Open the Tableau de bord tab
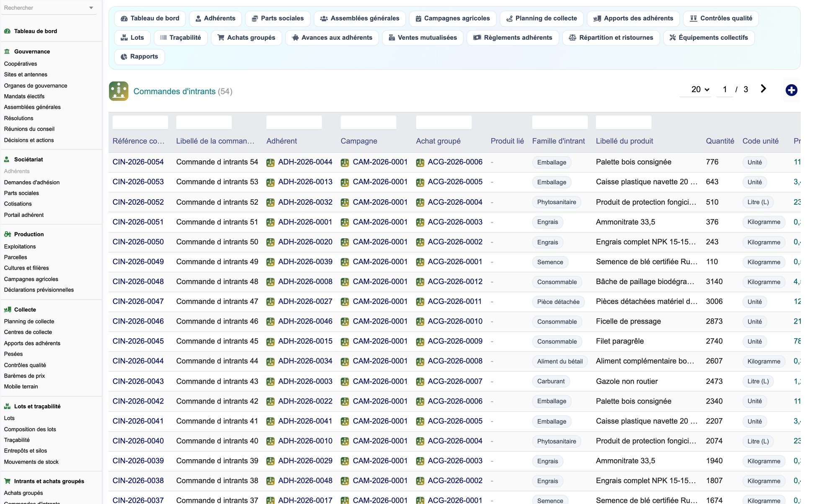The image size is (815, 504). pos(150,18)
